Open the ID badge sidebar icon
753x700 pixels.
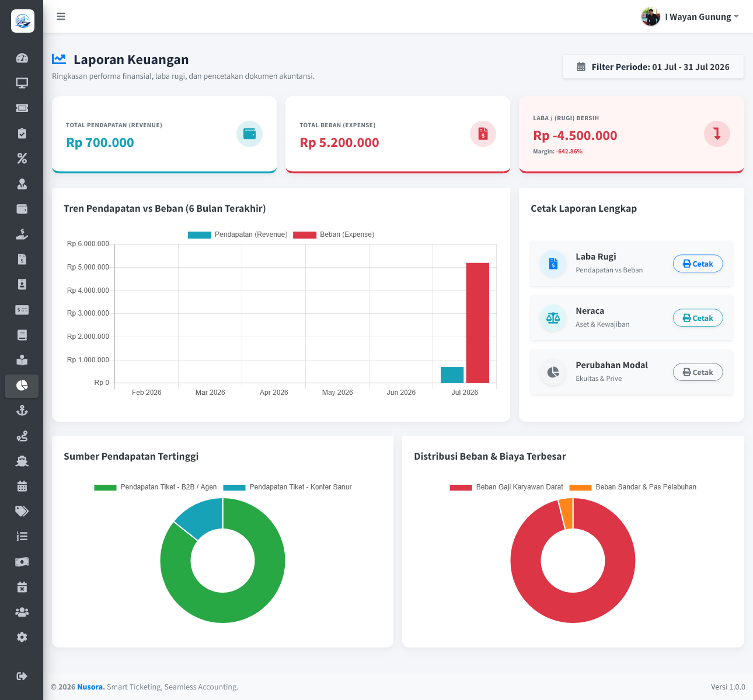[x=22, y=284]
